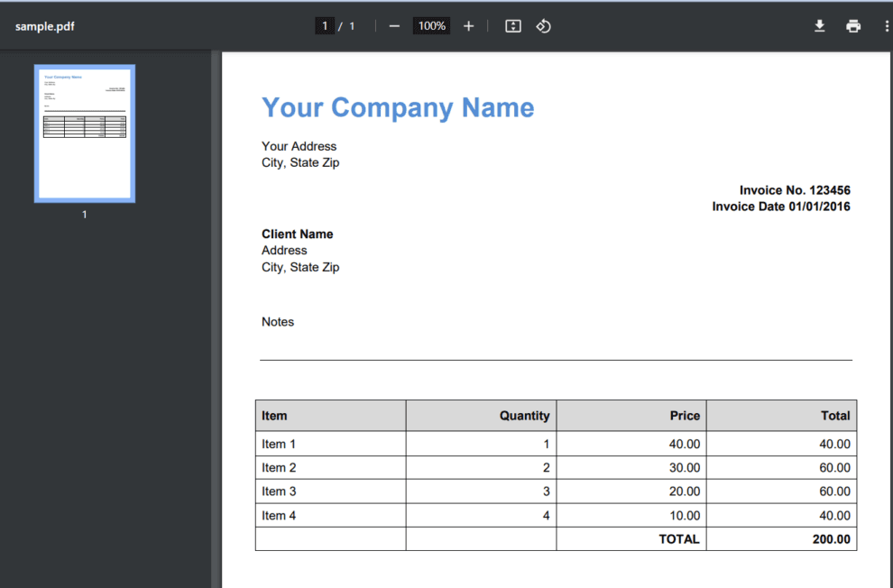The image size is (893, 588).
Task: Click the Notes label on the invoice
Action: [277, 322]
